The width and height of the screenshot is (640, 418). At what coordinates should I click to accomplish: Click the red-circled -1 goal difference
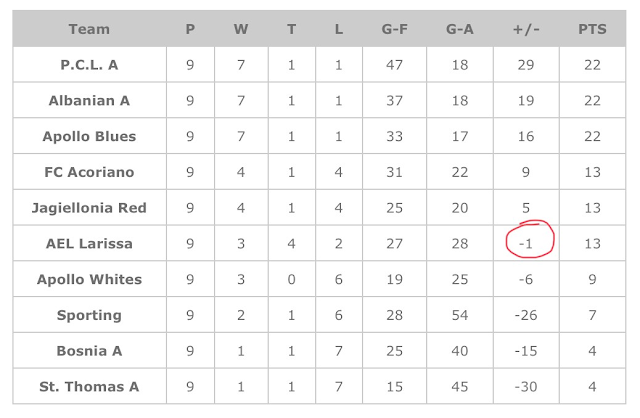pyautogui.click(x=525, y=244)
